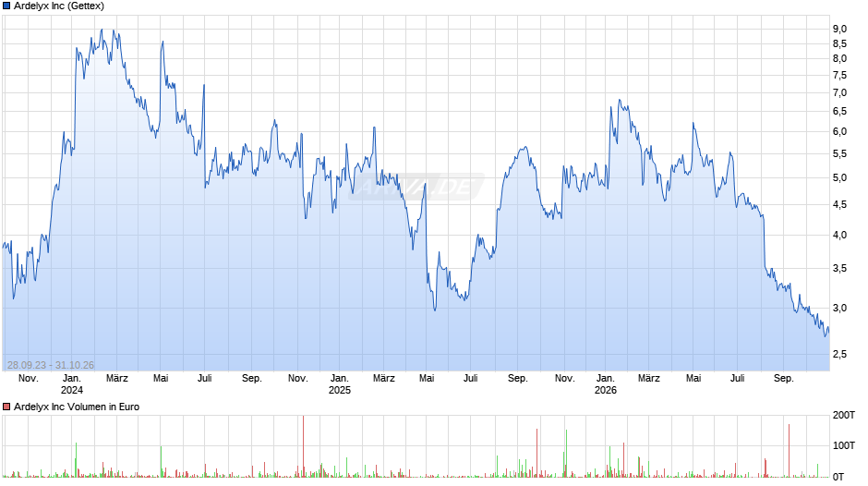Click the '4,0' price axis label
Viewport: 868px width, 486px height.
point(839,235)
